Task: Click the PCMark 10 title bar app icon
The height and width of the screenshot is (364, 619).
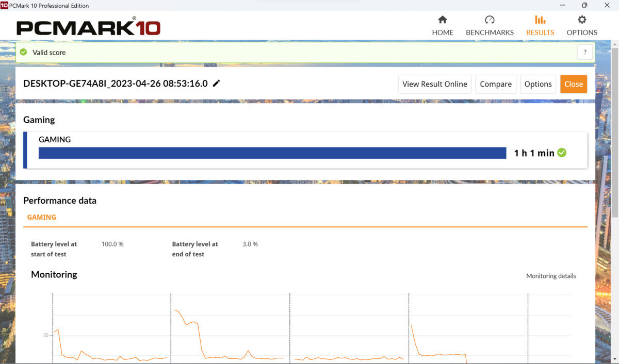Action: point(4,5)
